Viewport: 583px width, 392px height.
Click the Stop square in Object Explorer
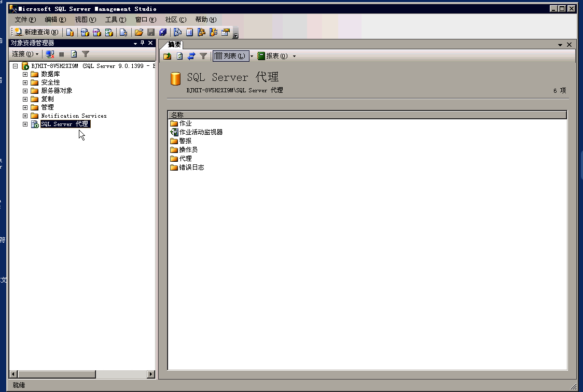tap(62, 54)
